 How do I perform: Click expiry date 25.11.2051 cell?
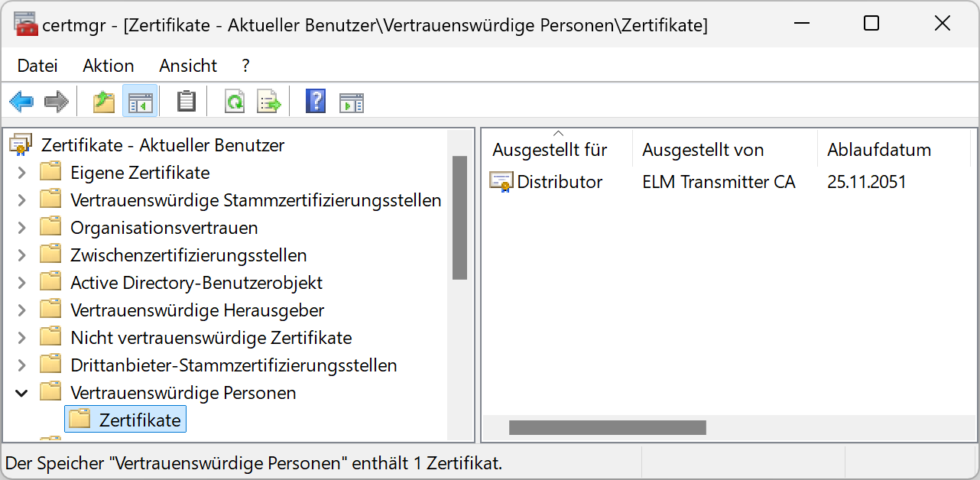867,182
